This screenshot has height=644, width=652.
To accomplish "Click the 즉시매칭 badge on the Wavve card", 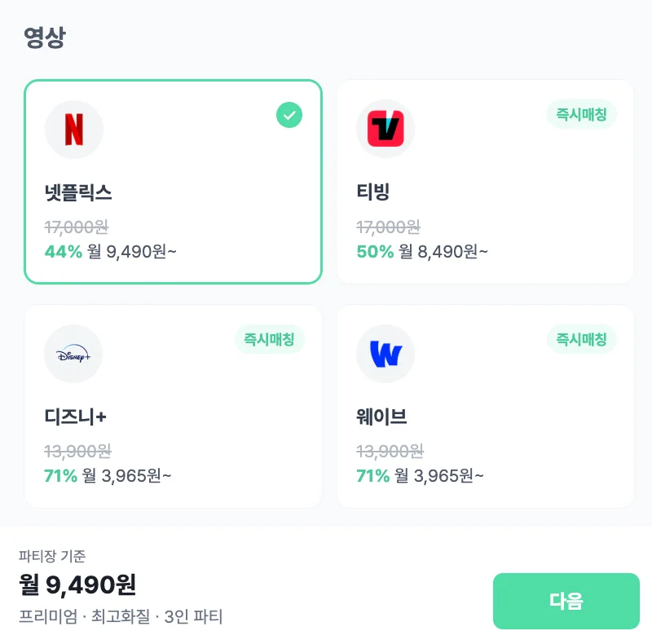I will 582,340.
